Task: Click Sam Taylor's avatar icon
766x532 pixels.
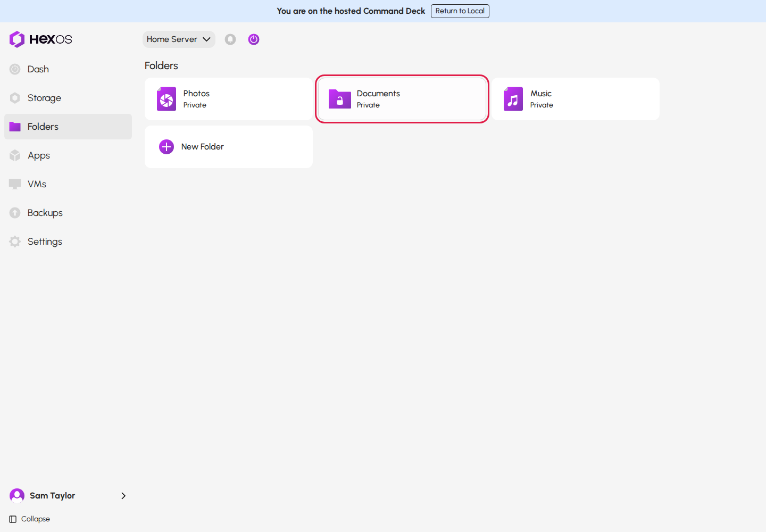Action: click(17, 496)
